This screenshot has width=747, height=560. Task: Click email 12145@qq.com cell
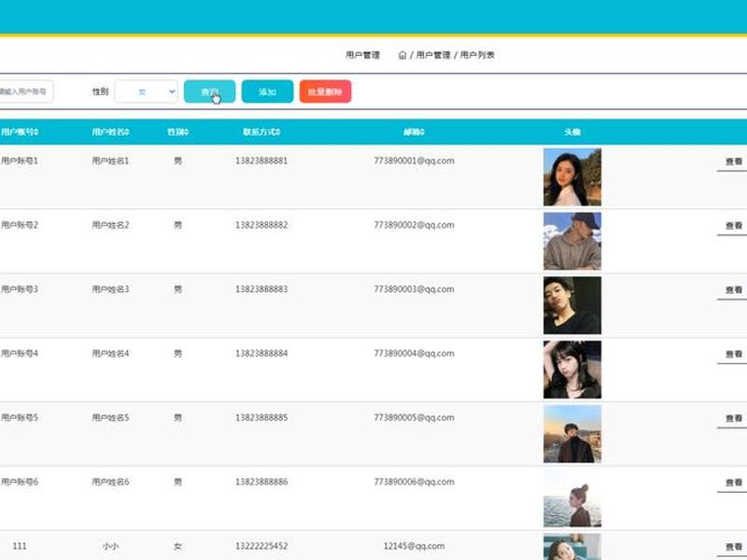pos(414,546)
